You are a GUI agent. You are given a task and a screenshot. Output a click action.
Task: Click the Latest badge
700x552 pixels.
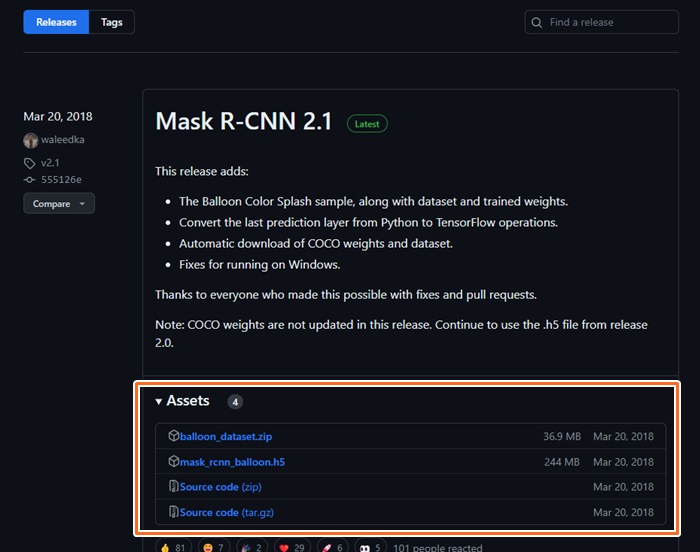tap(367, 124)
